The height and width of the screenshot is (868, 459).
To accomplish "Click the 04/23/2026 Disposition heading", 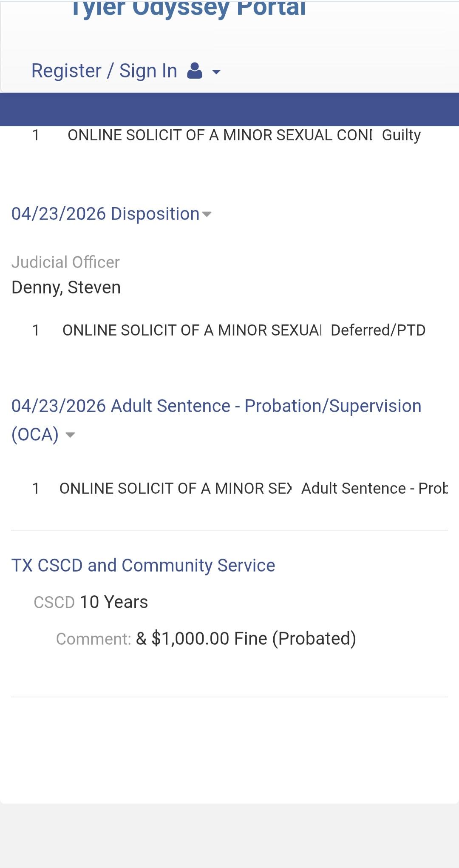I will pyautogui.click(x=105, y=214).
